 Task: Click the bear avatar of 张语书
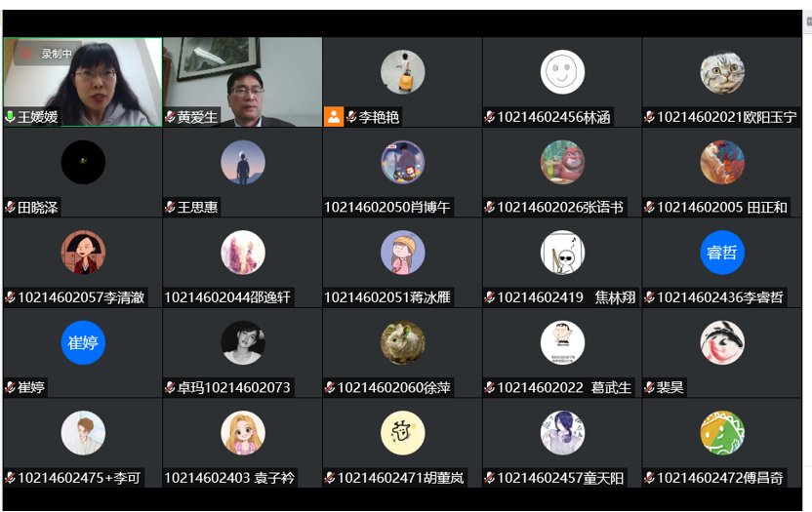coord(562,162)
